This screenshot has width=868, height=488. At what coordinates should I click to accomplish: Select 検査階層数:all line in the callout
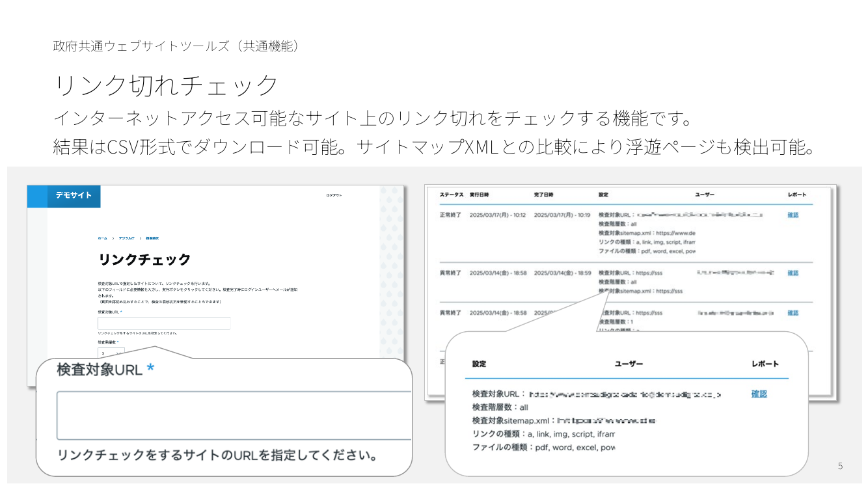[x=500, y=407]
